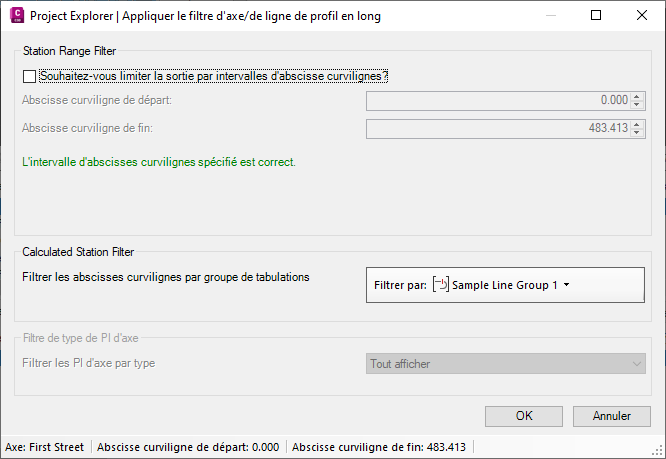
Task: Decrement the start station value
Action: click(637, 104)
